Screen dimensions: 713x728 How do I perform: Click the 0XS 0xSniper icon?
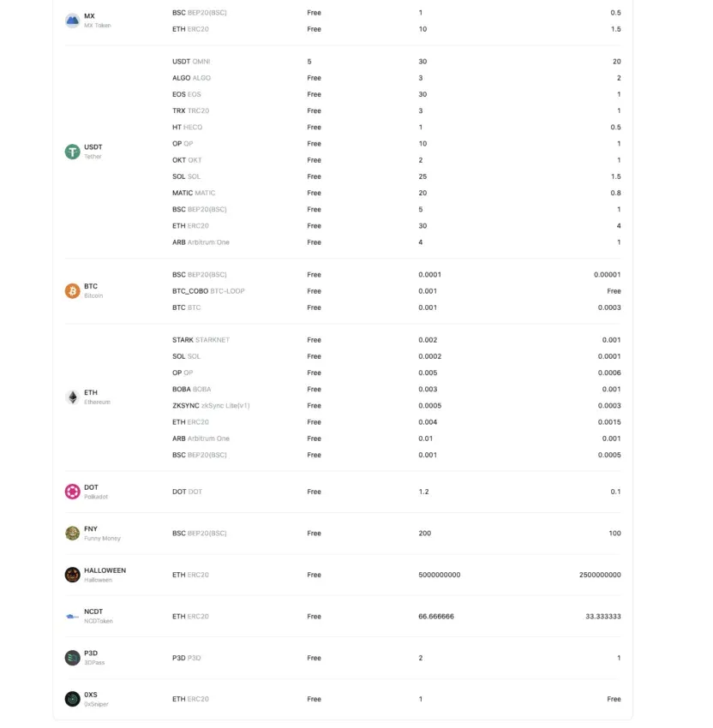tap(72, 699)
